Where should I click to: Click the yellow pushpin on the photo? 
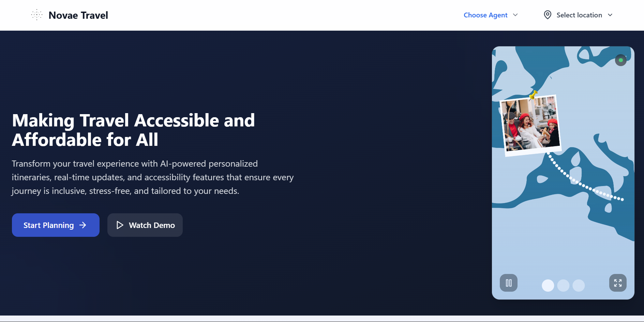534,94
